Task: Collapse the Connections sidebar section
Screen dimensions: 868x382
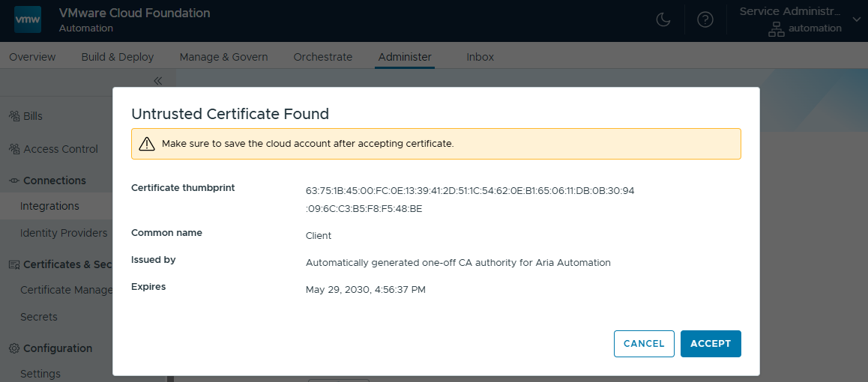Action: [54, 181]
